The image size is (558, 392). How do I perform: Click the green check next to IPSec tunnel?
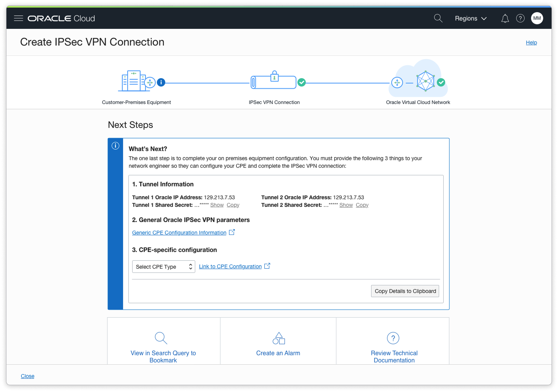click(x=302, y=82)
